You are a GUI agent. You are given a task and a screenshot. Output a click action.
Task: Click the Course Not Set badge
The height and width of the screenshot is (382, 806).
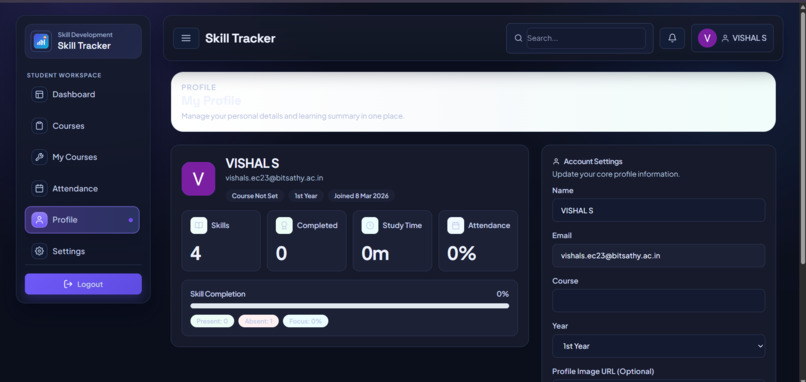[255, 196]
